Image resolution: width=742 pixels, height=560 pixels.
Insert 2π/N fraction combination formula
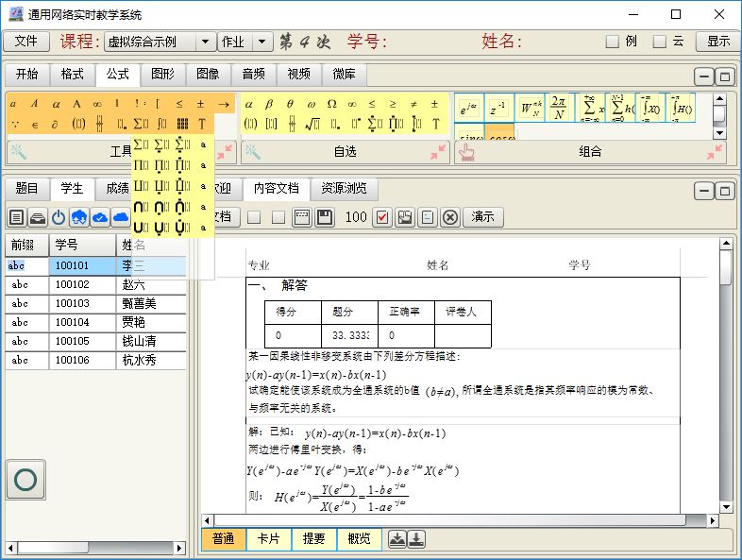click(x=559, y=109)
